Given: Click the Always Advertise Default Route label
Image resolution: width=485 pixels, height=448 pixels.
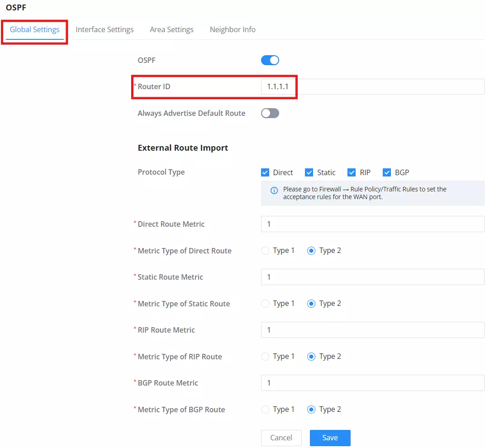Looking at the screenshot, I should coord(191,113).
